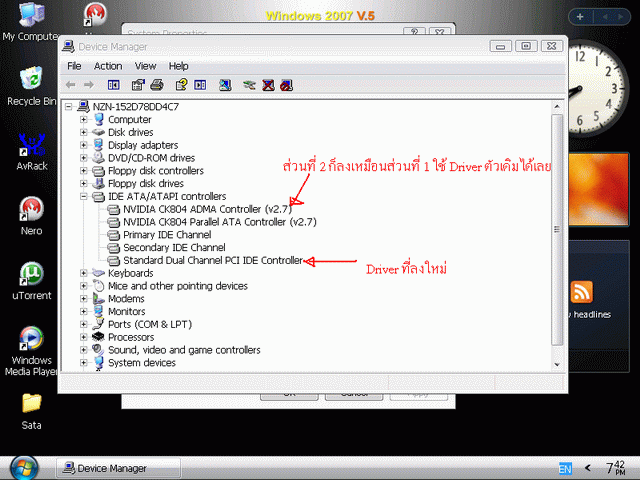Click the action pane toolbar icon right of Help
Image resolution: width=640 pixels, height=480 pixels.
click(200, 85)
